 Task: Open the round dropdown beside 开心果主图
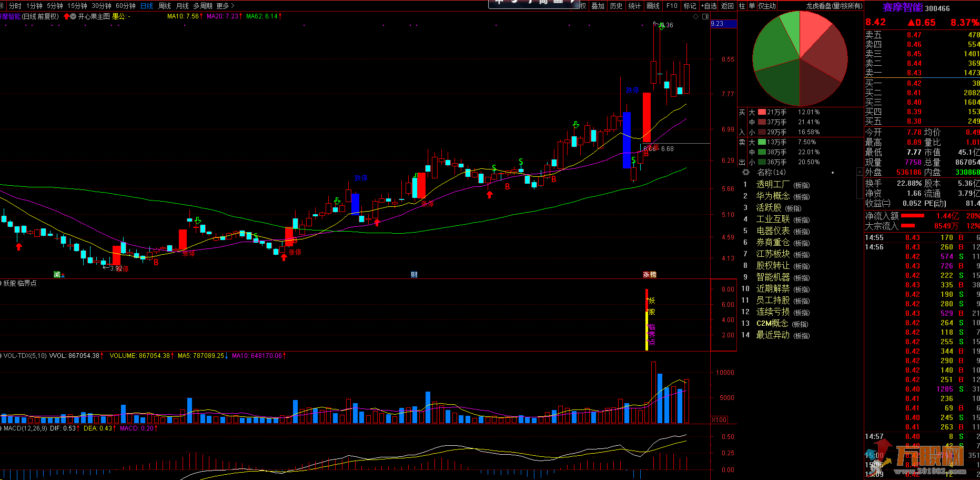point(73,16)
